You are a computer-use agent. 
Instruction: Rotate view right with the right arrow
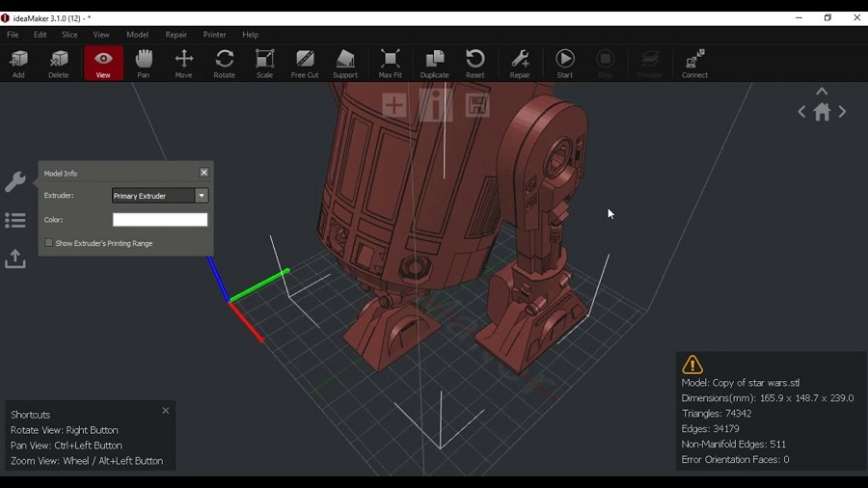point(842,112)
